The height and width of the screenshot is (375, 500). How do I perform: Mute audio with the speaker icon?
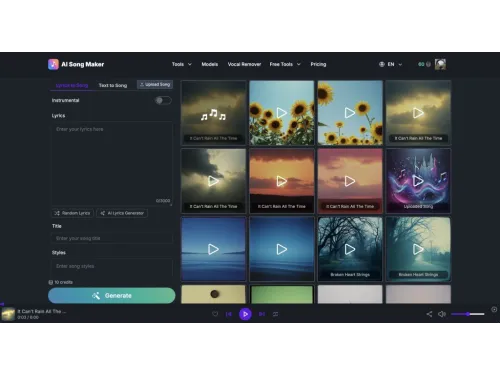pos(442,314)
